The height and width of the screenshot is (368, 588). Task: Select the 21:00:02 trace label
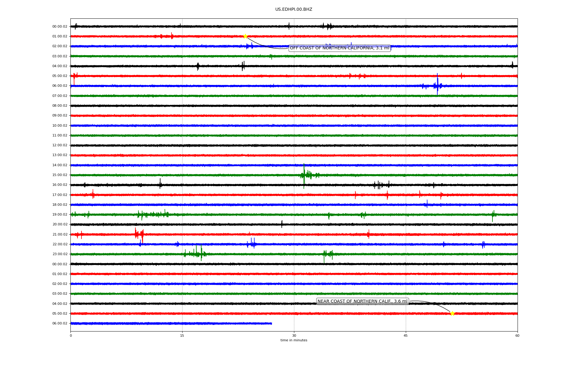click(x=60, y=234)
